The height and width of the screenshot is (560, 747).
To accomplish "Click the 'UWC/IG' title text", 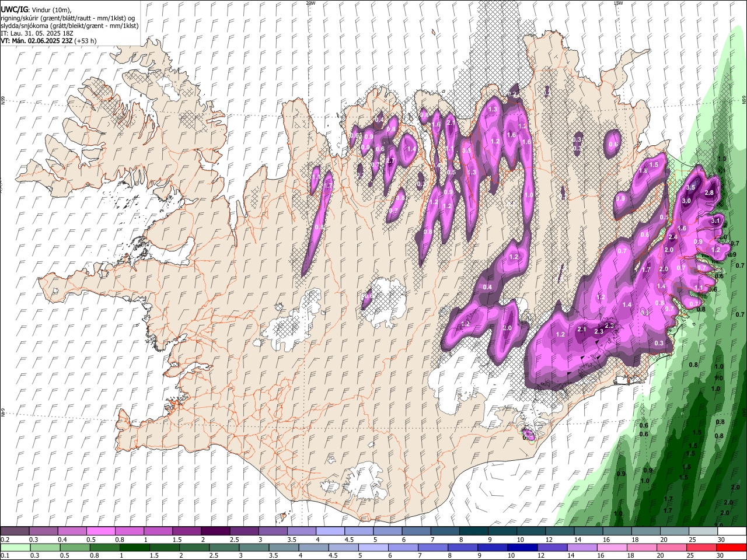I will click(x=14, y=10).
